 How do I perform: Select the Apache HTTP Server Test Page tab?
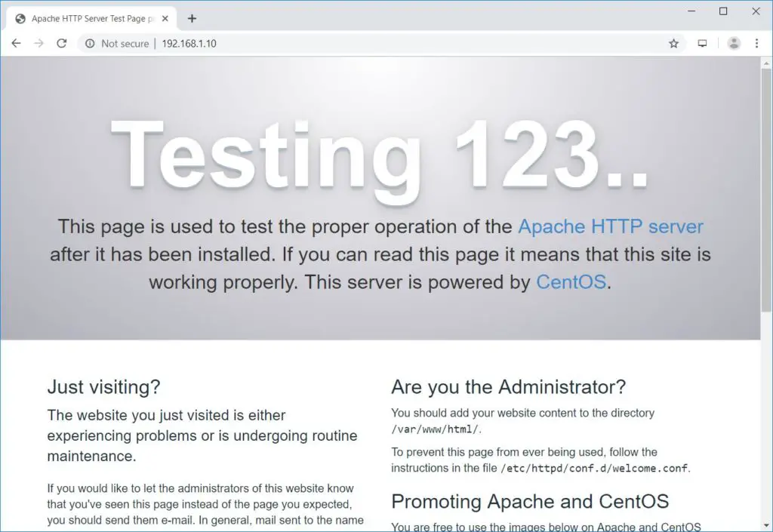coord(91,19)
